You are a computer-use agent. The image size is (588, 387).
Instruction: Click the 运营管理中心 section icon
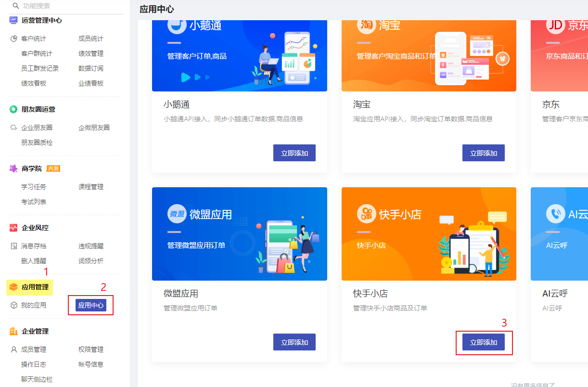13,20
